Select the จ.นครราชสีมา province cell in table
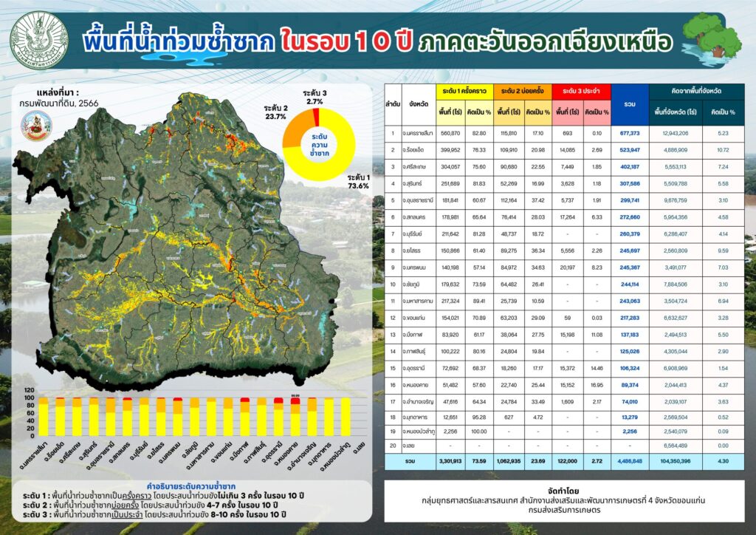 (419, 133)
